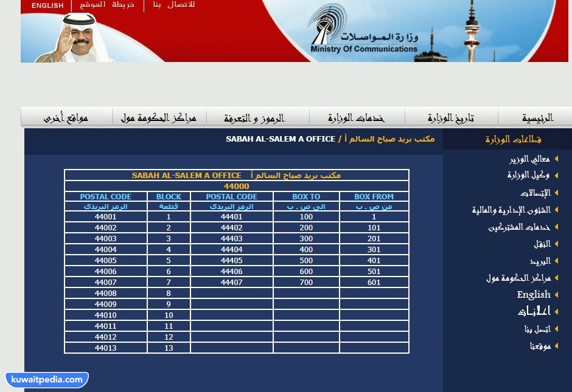
Task: Select block number 12 cell
Action: pos(169,337)
